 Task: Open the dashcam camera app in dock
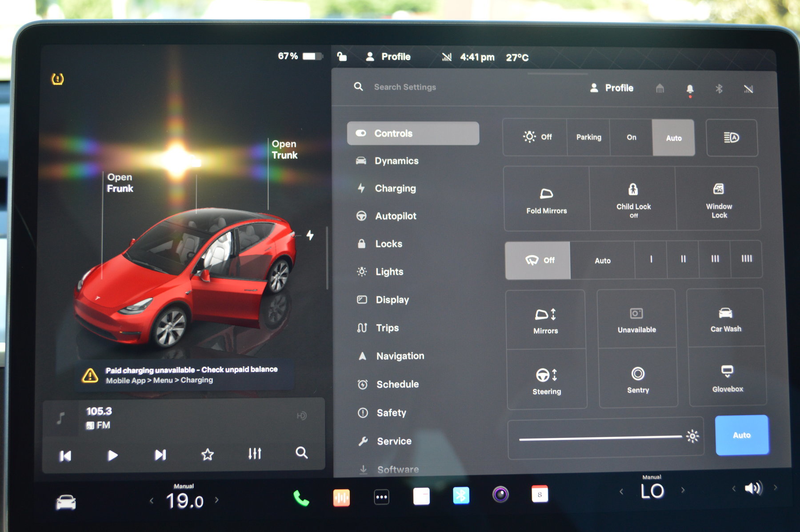(x=500, y=495)
